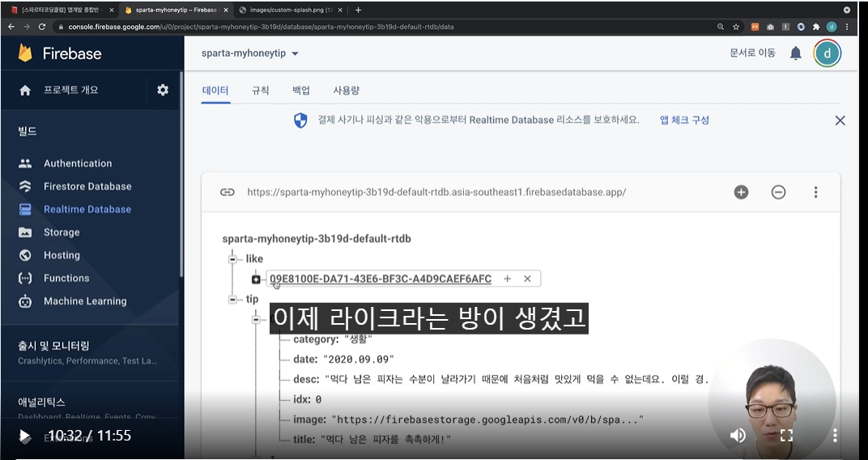Open Hosting section
The height and width of the screenshot is (460, 868).
point(62,255)
